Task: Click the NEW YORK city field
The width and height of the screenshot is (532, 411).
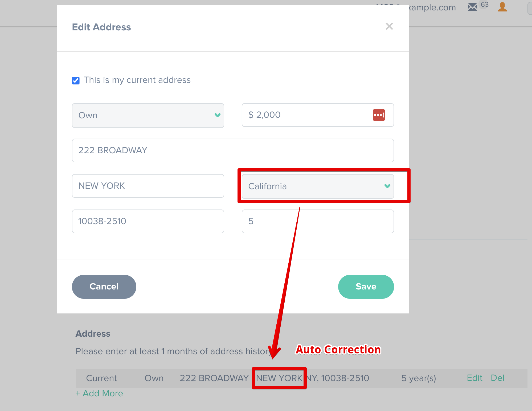Action: [x=148, y=186]
